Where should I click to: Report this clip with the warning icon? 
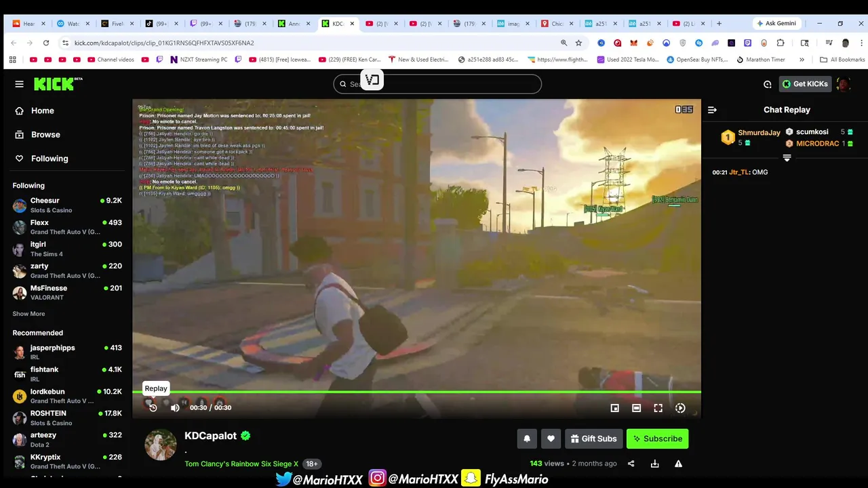coord(678,464)
